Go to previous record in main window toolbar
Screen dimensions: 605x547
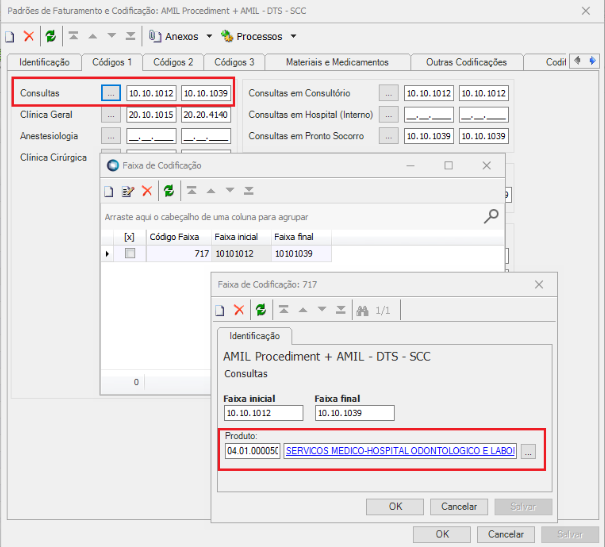click(x=93, y=36)
